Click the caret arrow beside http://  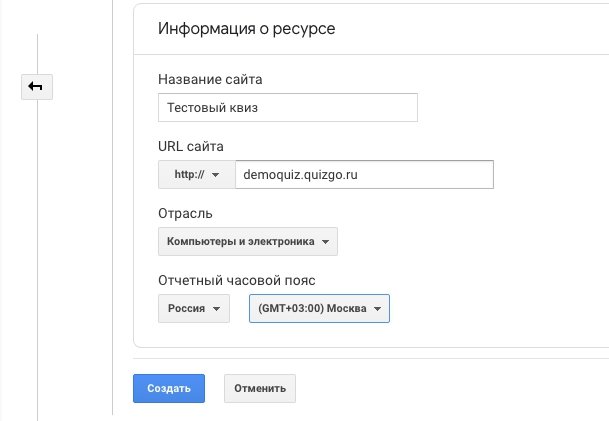pos(215,175)
